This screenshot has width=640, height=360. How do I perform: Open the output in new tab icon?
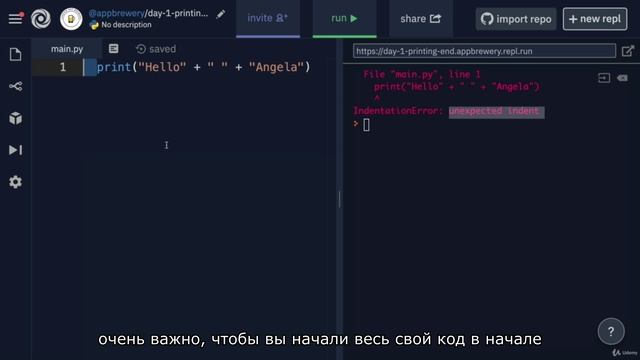628,51
